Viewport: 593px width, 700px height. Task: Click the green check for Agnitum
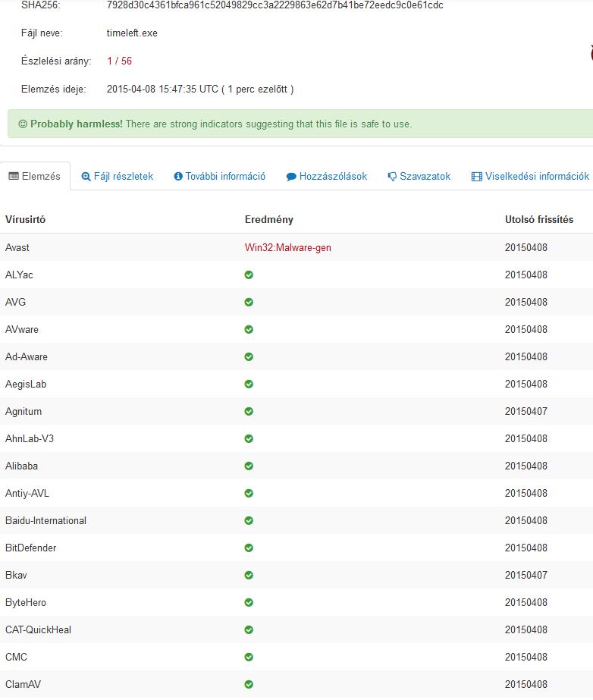(249, 411)
